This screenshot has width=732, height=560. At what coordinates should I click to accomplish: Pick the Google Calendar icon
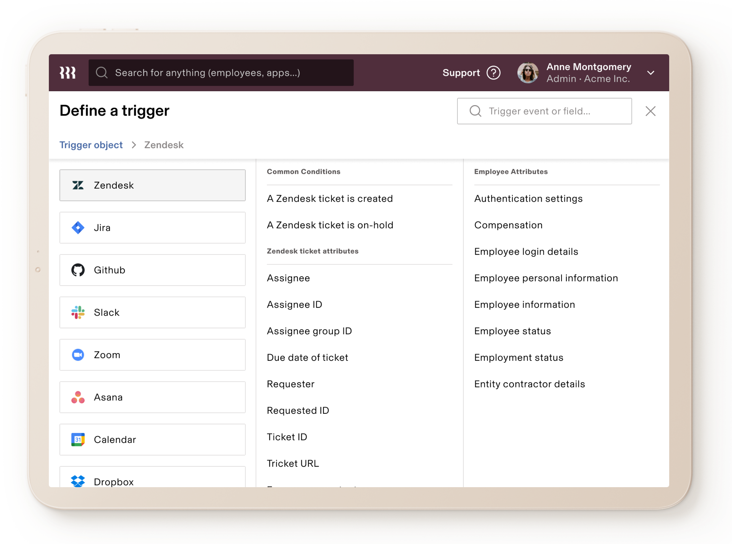coord(78,439)
